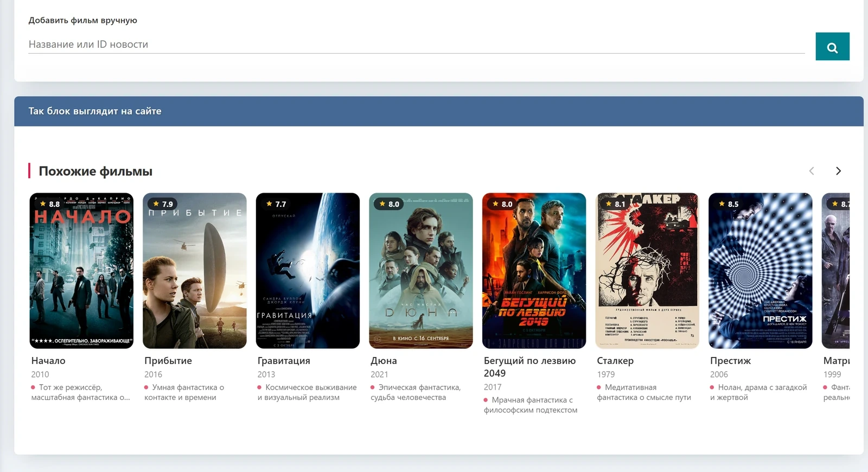This screenshot has width=868, height=472.
Task: Open the Прибытие movie poster
Action: click(x=195, y=271)
